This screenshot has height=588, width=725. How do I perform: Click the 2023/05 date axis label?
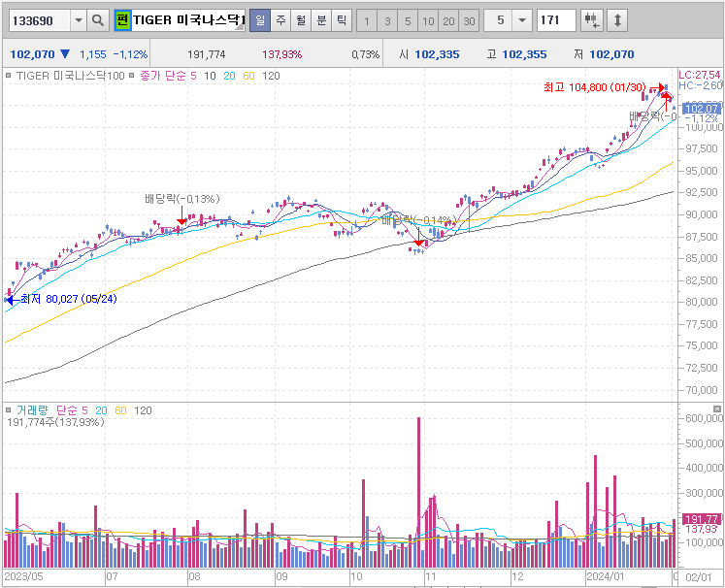click(23, 576)
